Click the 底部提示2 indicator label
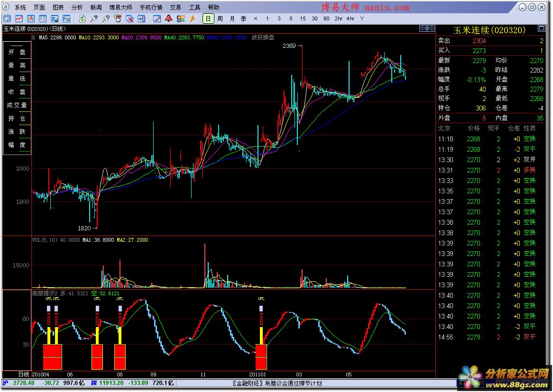The width and height of the screenshot is (553, 392). point(45,293)
